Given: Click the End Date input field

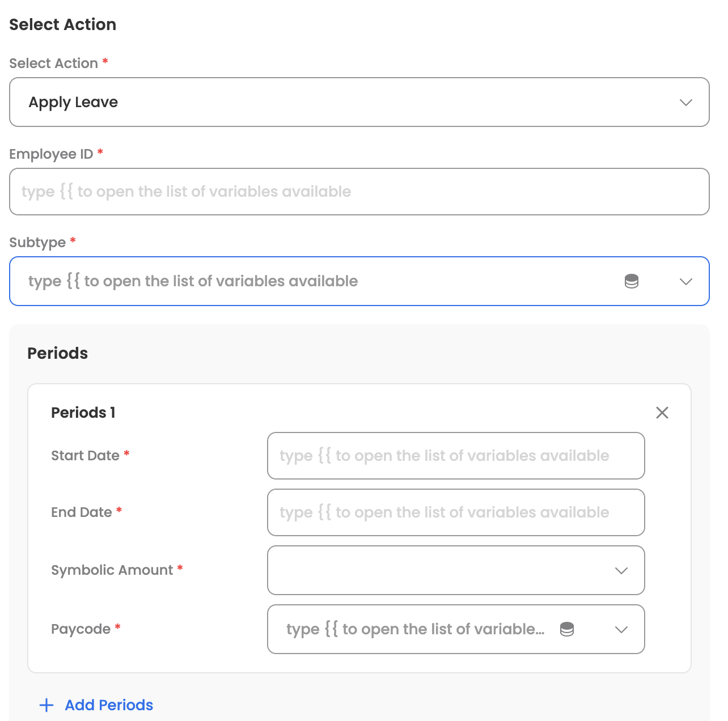Looking at the screenshot, I should point(456,512).
